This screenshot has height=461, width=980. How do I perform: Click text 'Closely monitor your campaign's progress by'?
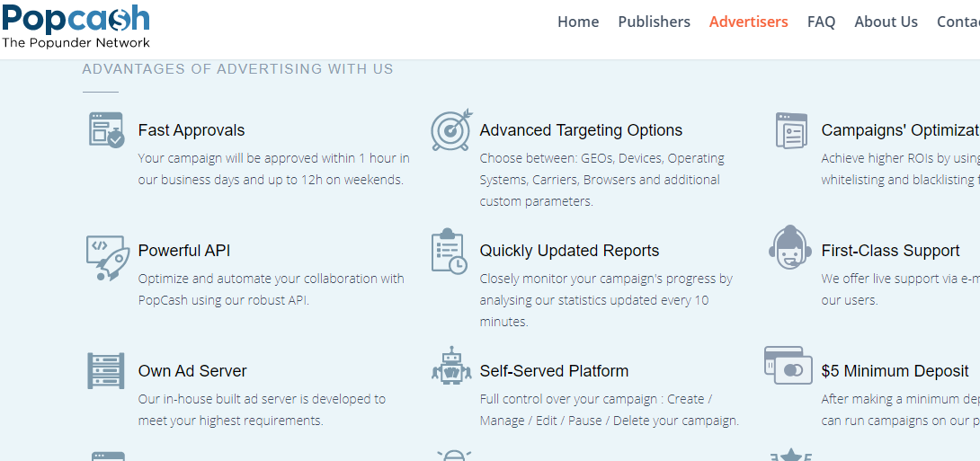pos(606,279)
